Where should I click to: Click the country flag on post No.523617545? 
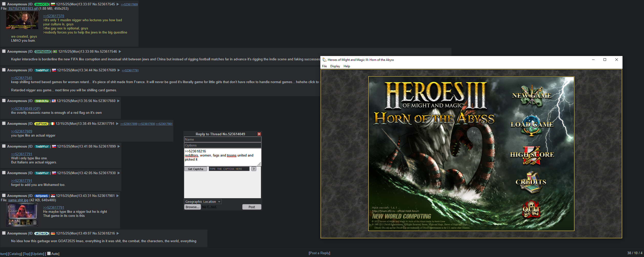click(x=53, y=4)
